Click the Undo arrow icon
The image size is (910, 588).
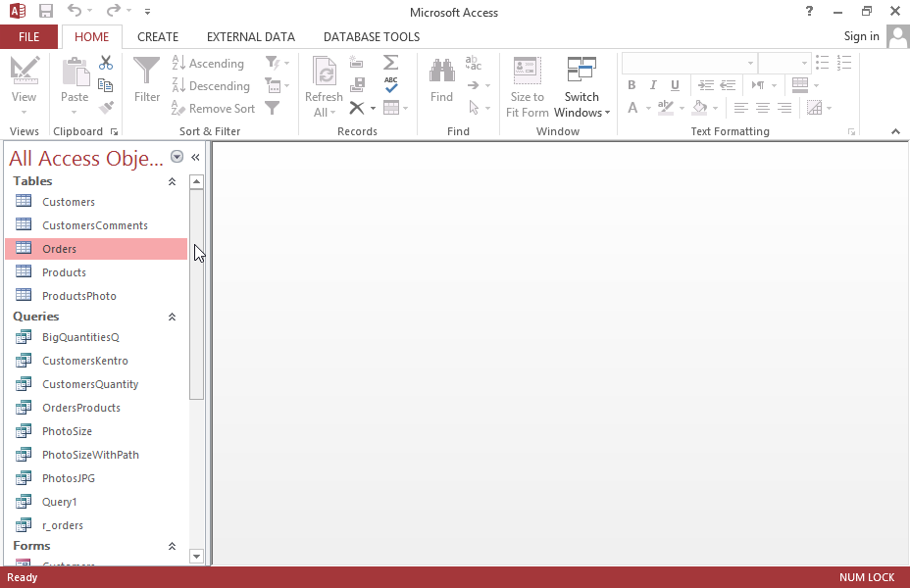pyautogui.click(x=75, y=11)
